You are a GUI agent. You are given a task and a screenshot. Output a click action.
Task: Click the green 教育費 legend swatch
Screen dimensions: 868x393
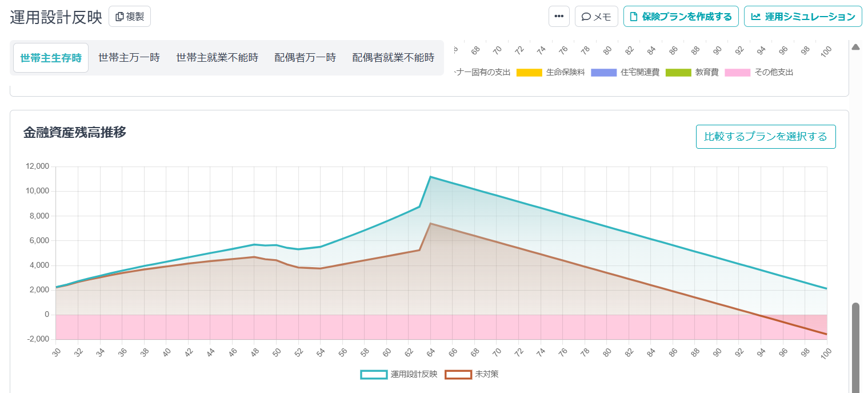click(678, 73)
